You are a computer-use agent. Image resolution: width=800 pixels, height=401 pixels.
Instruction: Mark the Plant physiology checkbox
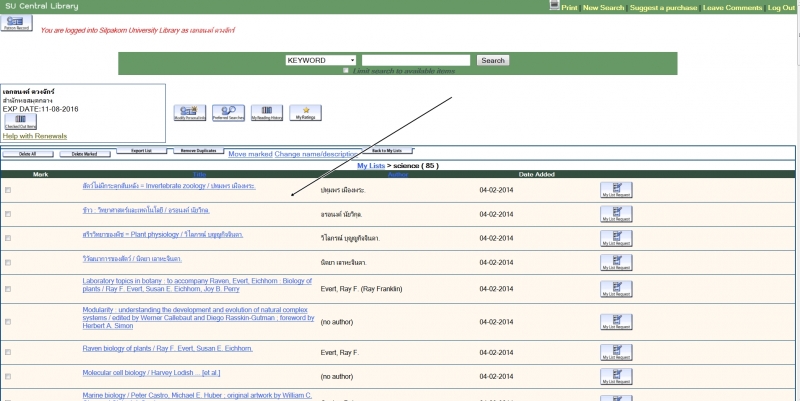8,238
